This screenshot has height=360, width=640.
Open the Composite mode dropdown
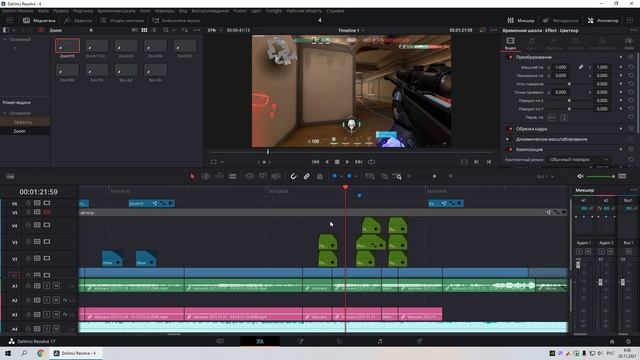click(578, 160)
